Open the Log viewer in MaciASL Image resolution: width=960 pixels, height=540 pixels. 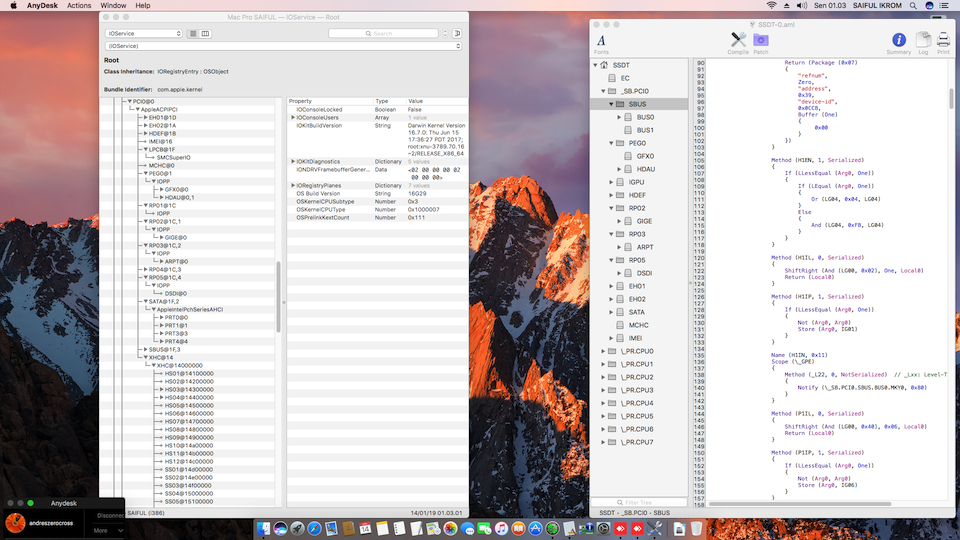[x=923, y=43]
